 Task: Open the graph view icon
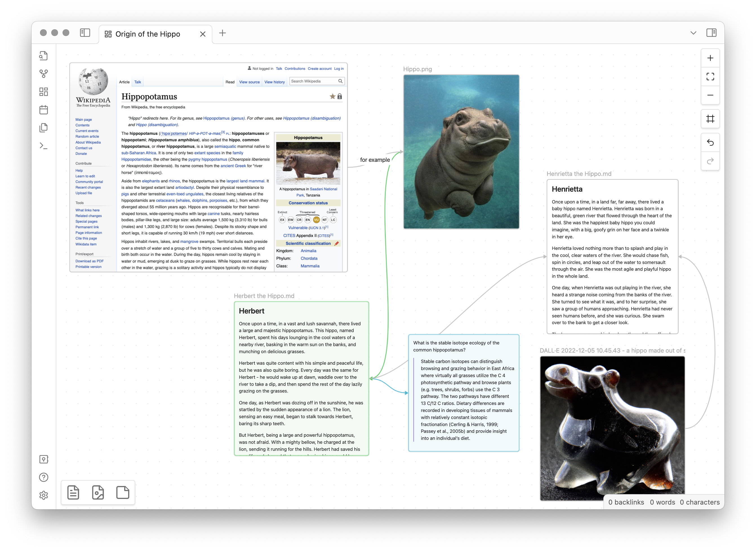pyautogui.click(x=43, y=74)
